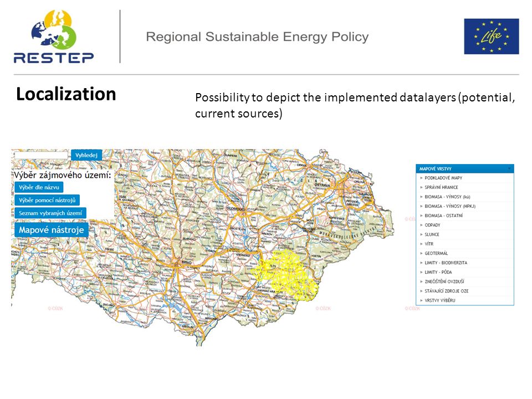
Task: Click the Výběr dle názvu button
Action: pyautogui.click(x=39, y=187)
